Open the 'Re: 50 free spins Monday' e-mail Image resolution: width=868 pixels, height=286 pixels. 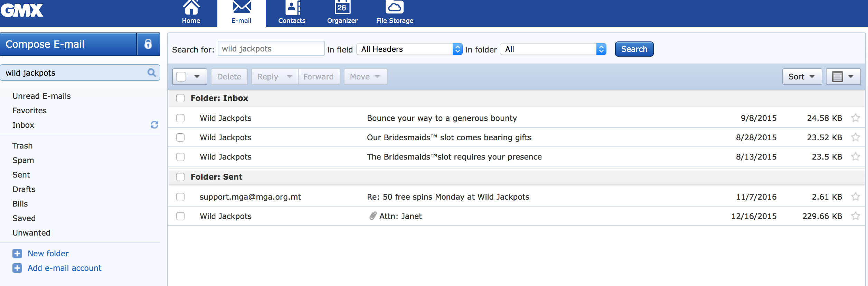click(x=448, y=197)
